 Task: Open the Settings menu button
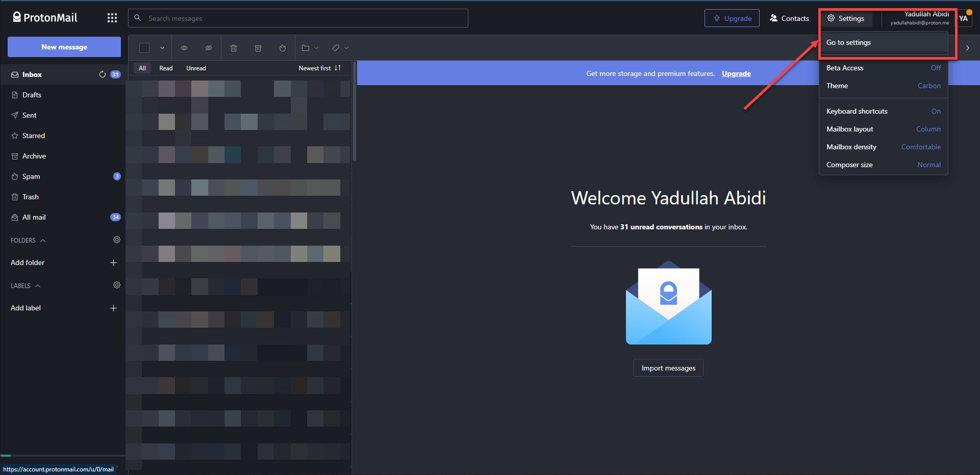[x=846, y=18]
